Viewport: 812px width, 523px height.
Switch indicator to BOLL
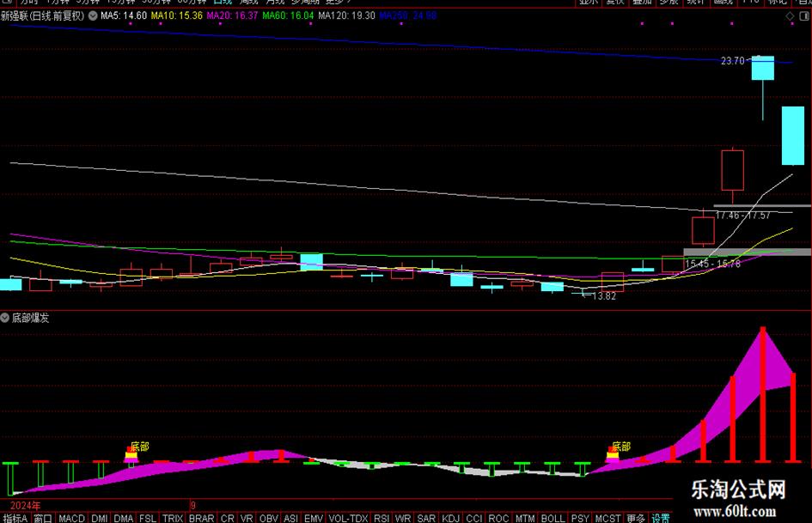[x=553, y=518]
